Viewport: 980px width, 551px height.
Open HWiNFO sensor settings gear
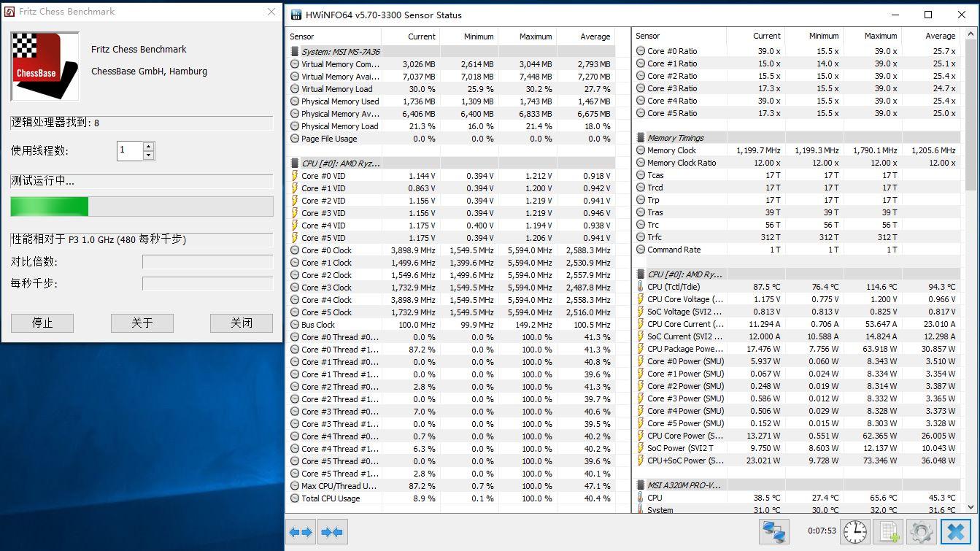921,532
